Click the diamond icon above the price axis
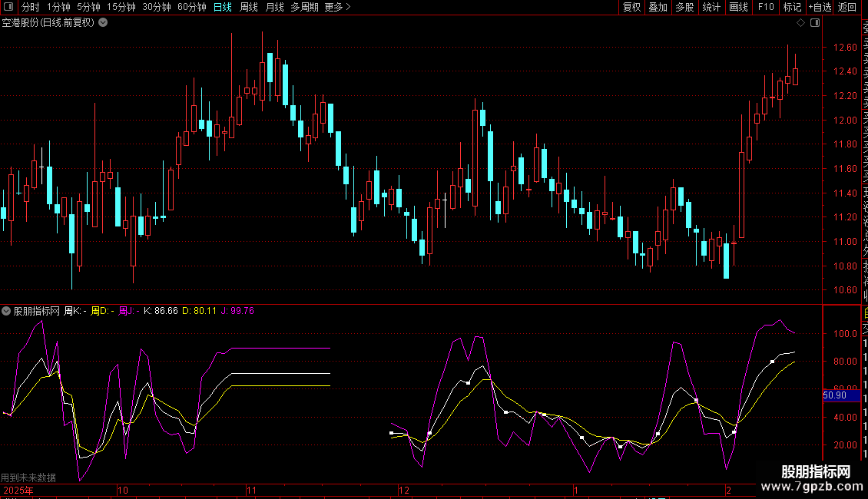 pos(800,23)
